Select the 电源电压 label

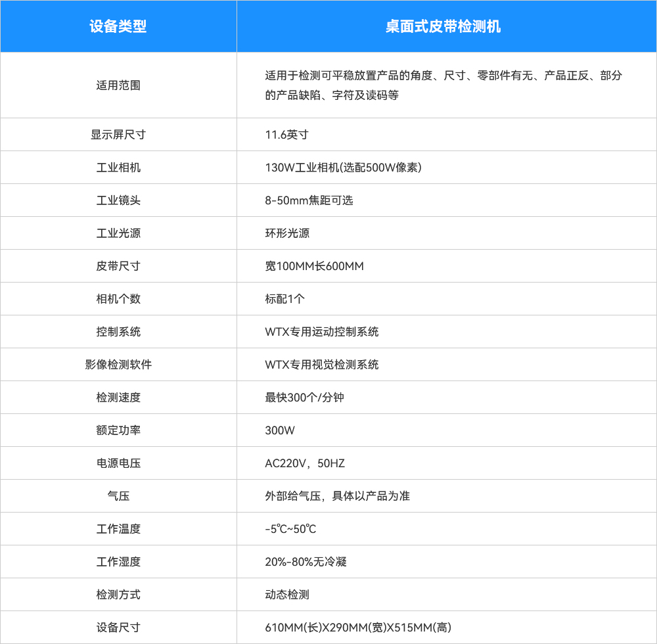click(118, 463)
